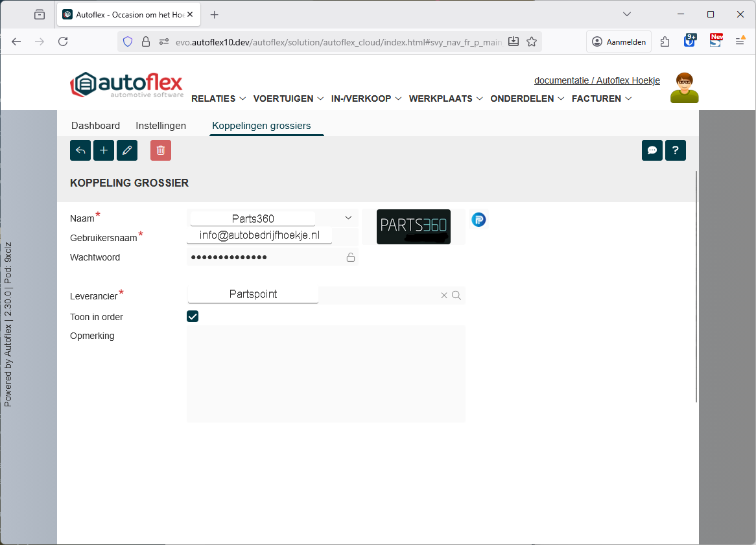Click inside the Opmerking text area
The image size is (756, 545).
[325, 373]
